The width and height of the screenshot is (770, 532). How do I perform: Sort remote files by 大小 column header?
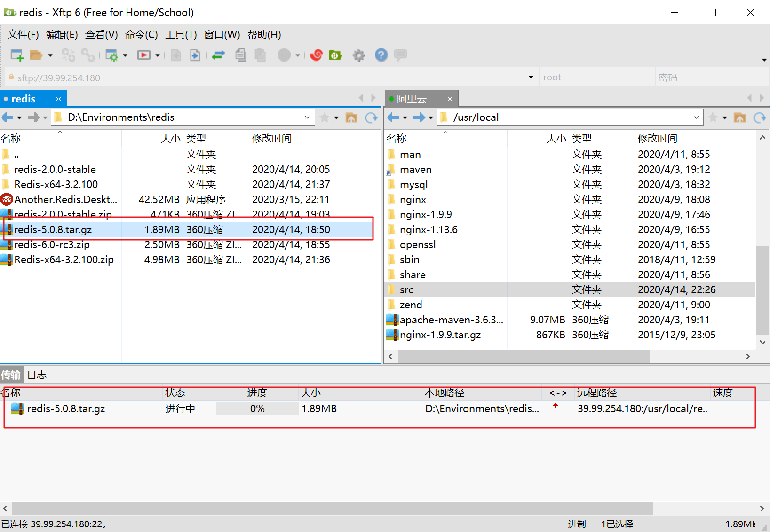pyautogui.click(x=538, y=138)
